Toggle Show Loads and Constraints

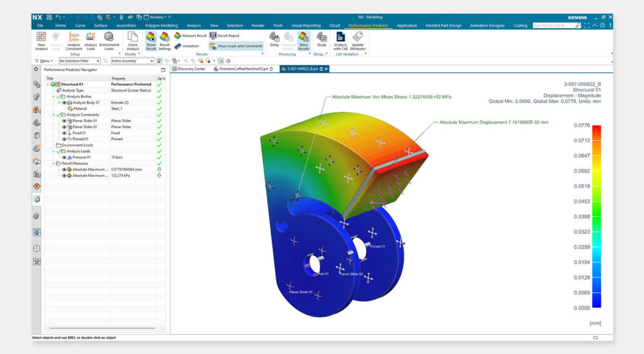236,46
